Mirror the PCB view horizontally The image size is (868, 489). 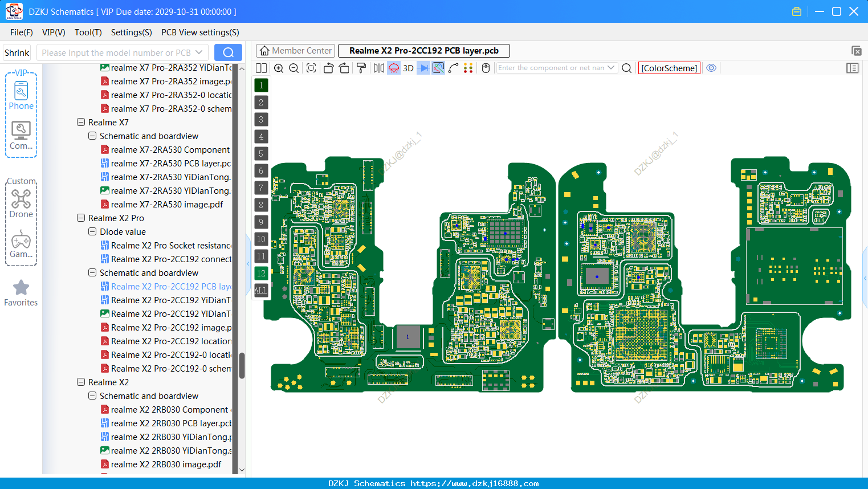coord(379,68)
